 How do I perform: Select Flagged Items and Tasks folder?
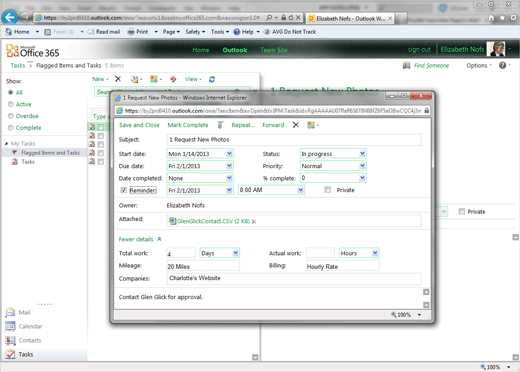[x=50, y=153]
